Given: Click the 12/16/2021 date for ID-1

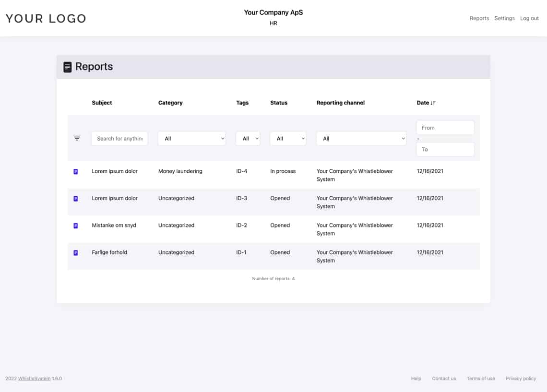Looking at the screenshot, I should click(430, 252).
